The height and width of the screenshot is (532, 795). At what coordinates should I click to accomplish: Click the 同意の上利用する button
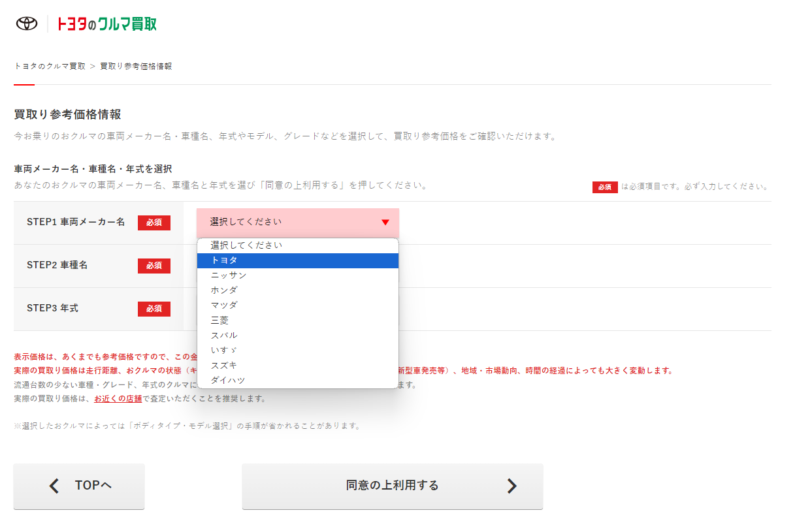[393, 486]
